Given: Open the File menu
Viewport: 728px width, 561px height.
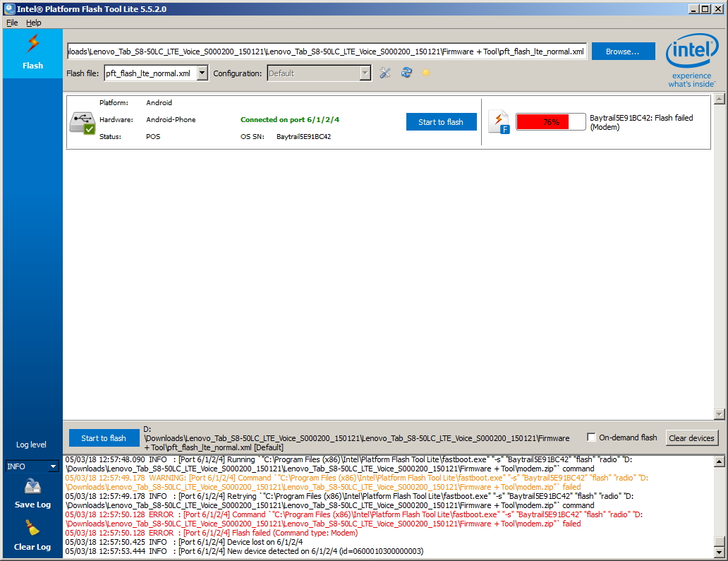Looking at the screenshot, I should tap(12, 23).
